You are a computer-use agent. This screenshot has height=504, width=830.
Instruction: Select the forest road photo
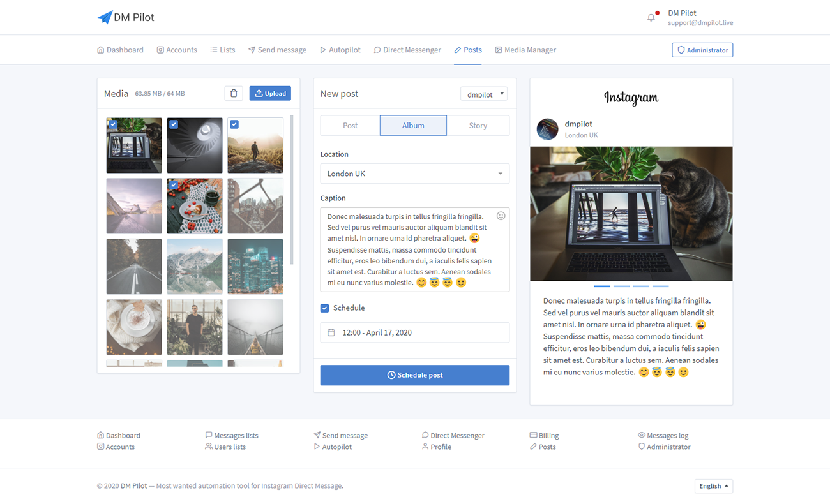pyautogui.click(x=134, y=267)
